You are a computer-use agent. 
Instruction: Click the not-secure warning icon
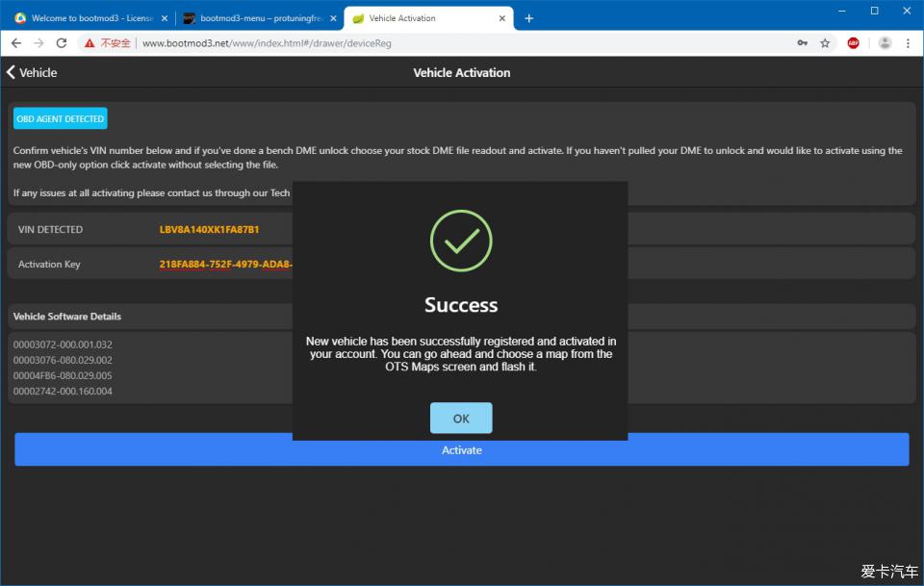[90, 43]
